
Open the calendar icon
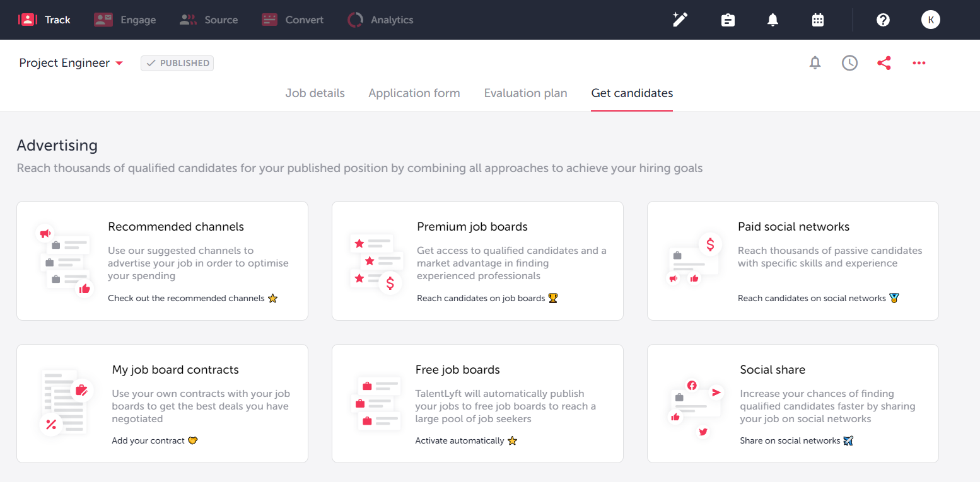818,20
